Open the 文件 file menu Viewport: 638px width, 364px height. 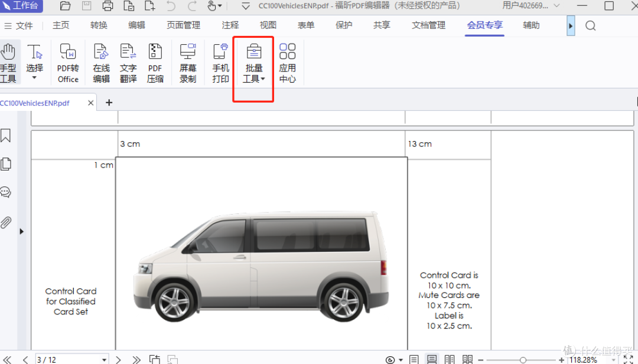[18, 25]
